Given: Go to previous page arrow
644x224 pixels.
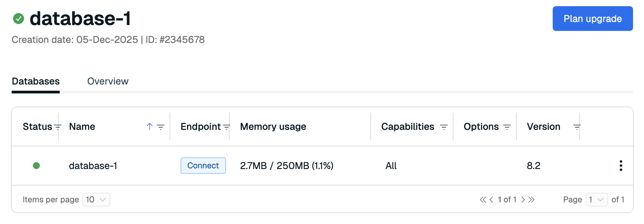Looking at the screenshot, I should [x=491, y=200].
